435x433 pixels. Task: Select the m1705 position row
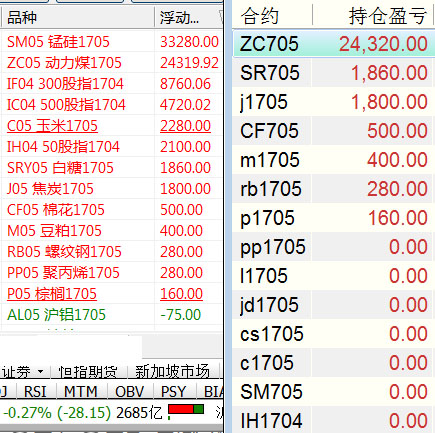click(334, 160)
